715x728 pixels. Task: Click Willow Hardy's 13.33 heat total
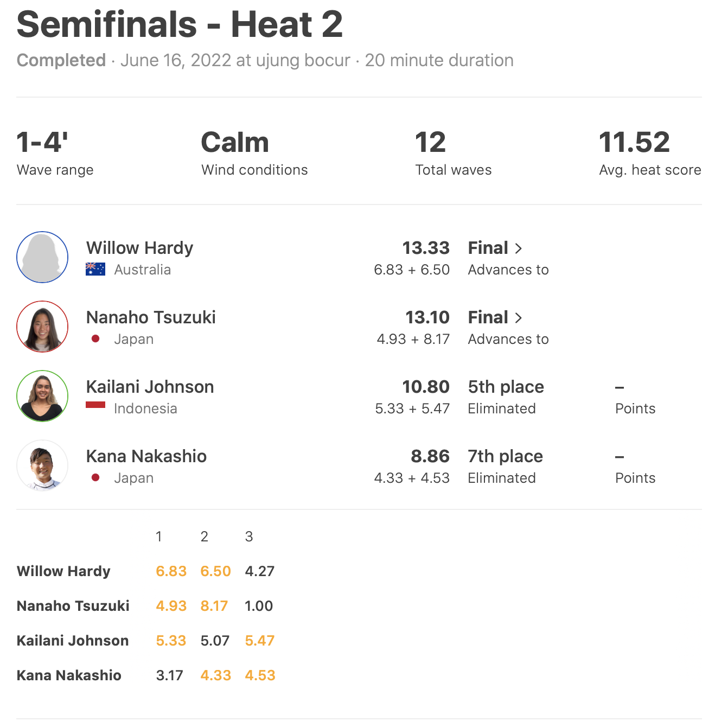[x=426, y=248]
